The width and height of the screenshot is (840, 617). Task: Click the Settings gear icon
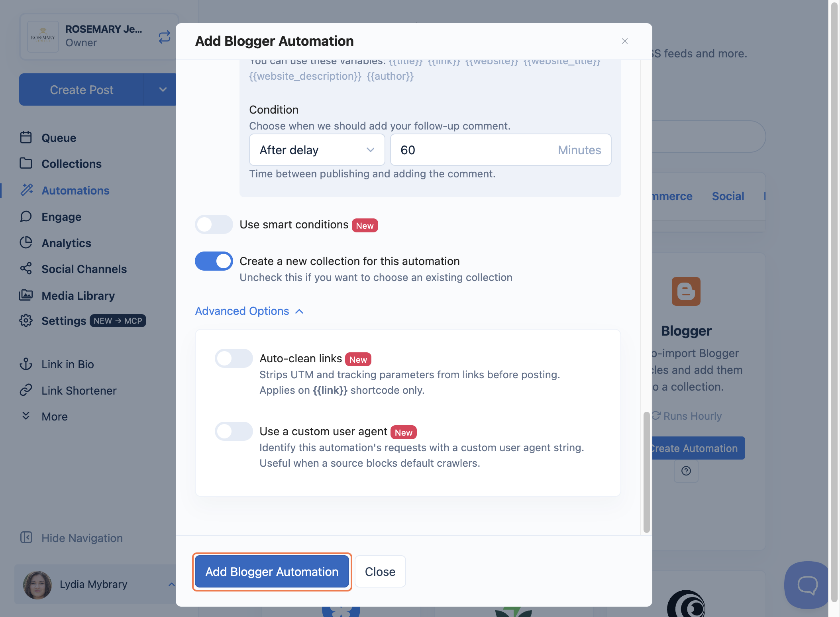[x=26, y=320]
